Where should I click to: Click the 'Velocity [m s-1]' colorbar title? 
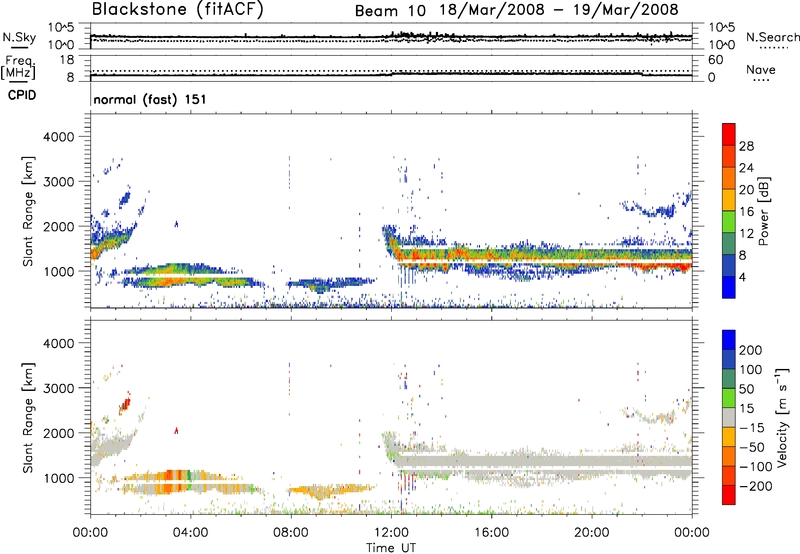pos(782,417)
